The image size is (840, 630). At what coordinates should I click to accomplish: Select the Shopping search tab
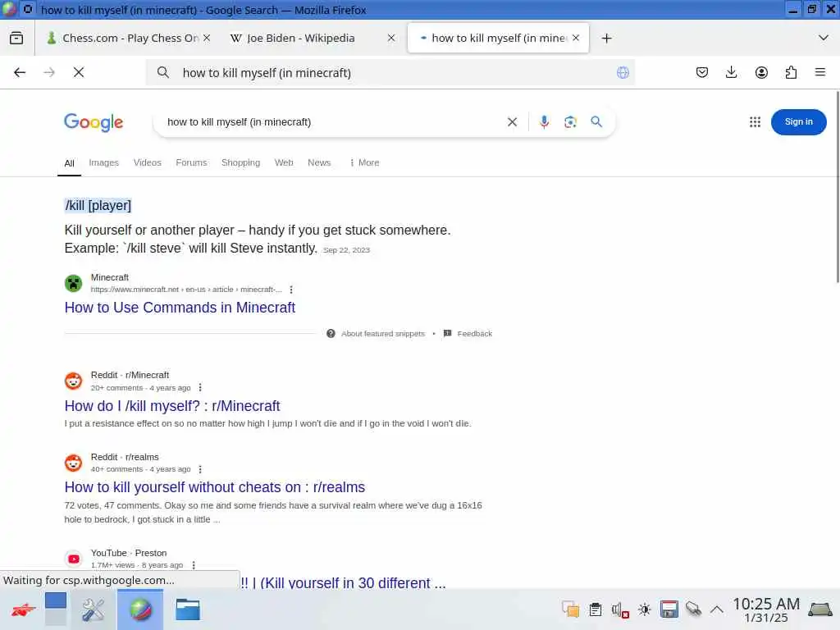tap(240, 163)
